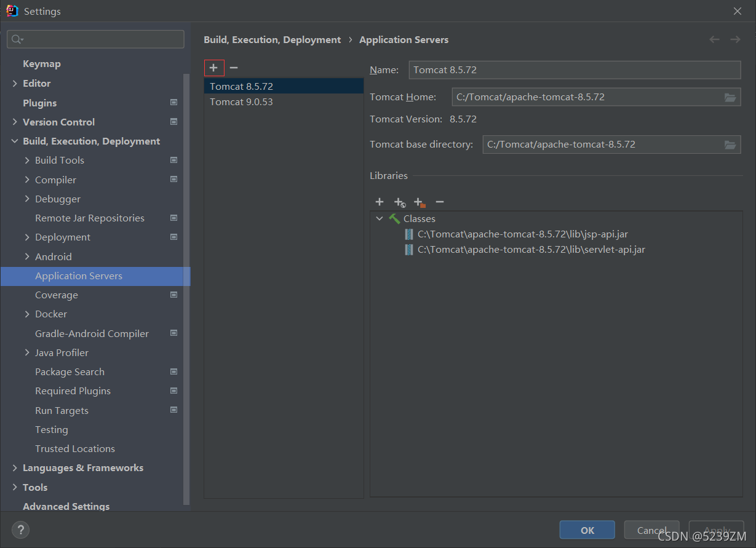Viewport: 756px width, 548px height.
Task: Select Tomcat 8.5.72 in server list
Action: [x=284, y=86]
